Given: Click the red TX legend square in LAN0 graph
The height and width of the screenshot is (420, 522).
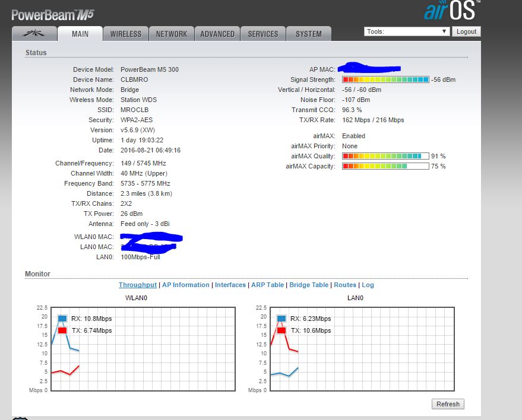Looking at the screenshot, I should [x=281, y=330].
